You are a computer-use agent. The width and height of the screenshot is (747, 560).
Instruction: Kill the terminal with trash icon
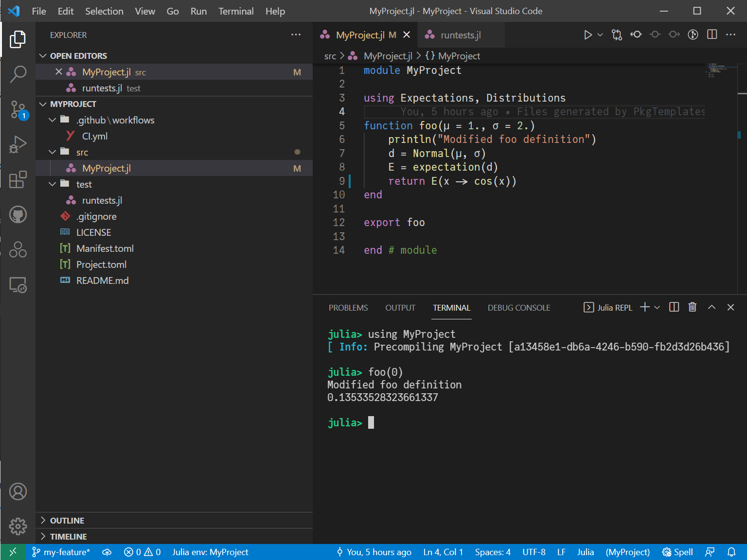pyautogui.click(x=693, y=307)
